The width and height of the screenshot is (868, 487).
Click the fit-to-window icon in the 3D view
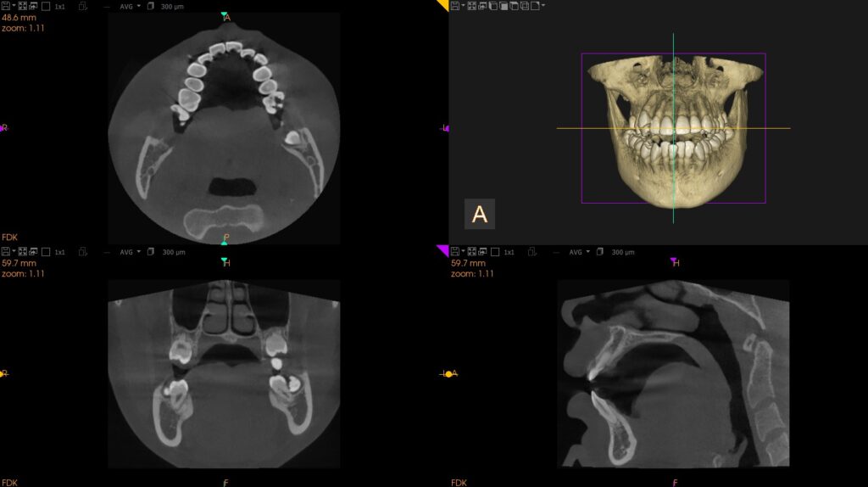[x=473, y=6]
